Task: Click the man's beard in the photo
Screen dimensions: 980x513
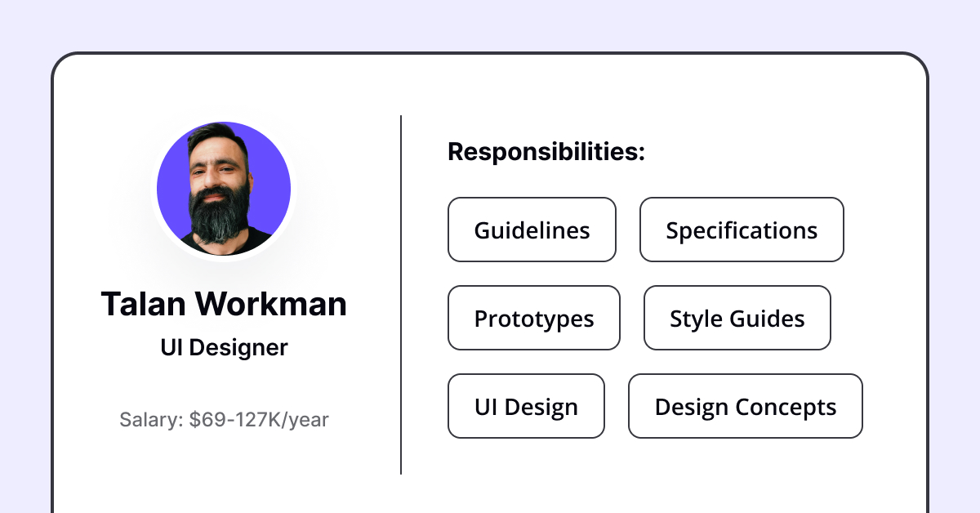Action: tap(217, 221)
